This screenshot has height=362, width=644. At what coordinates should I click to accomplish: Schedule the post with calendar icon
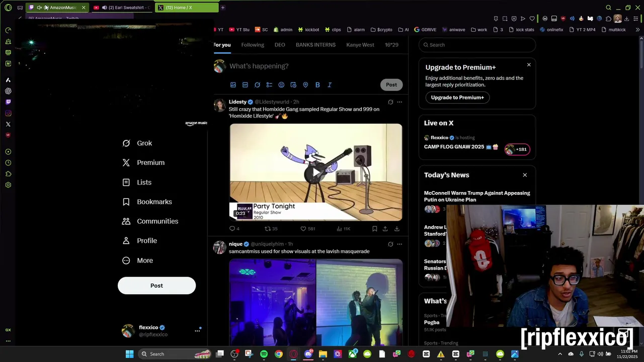[293, 85]
